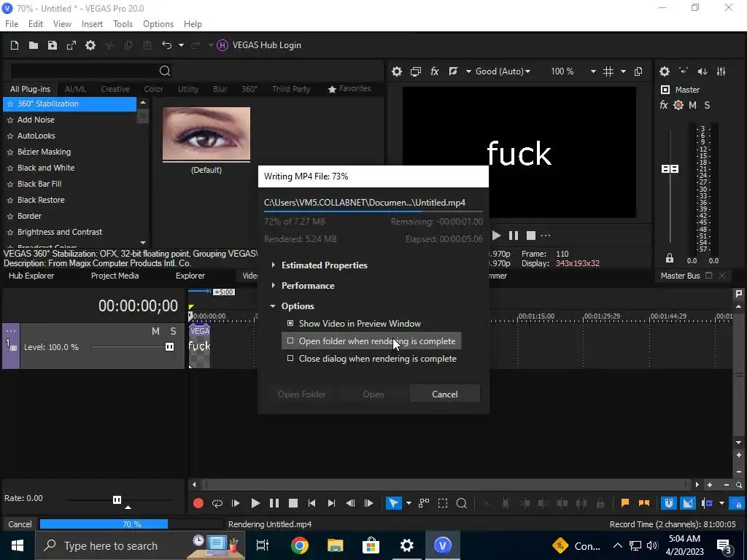Go to start of project
Screen dimensions: 747x560
312,503
